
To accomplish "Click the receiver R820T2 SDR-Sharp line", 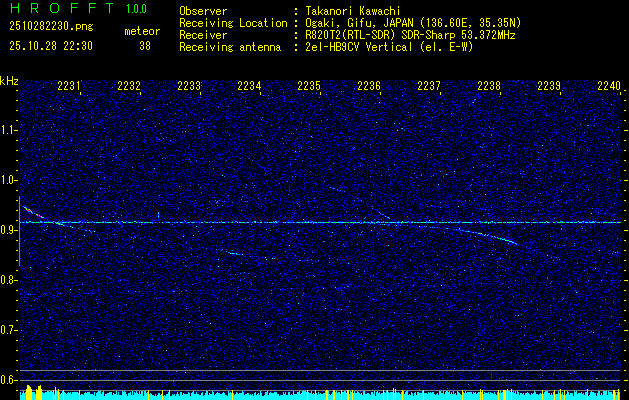I will [x=410, y=35].
